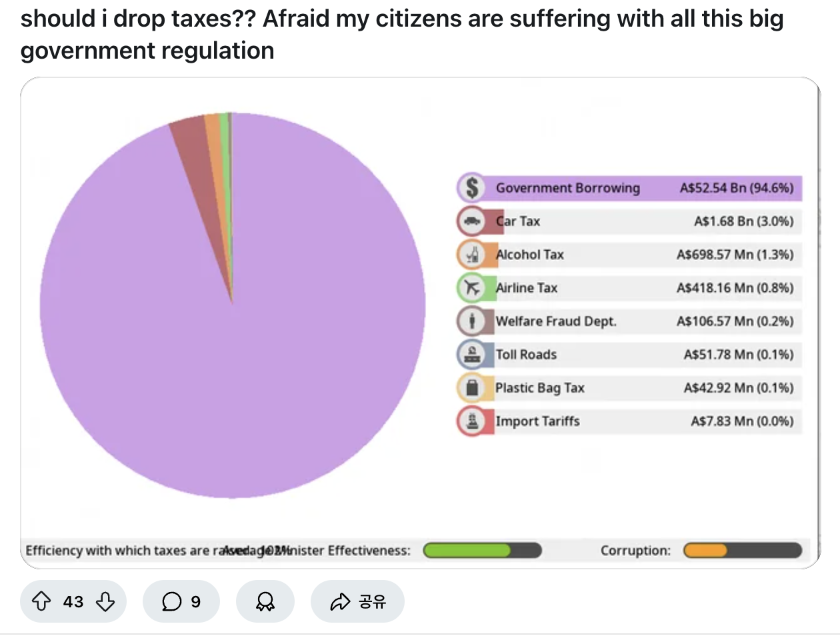This screenshot has width=840, height=636.
Task: Click the Plastic Bag Tax icon
Action: click(x=472, y=388)
